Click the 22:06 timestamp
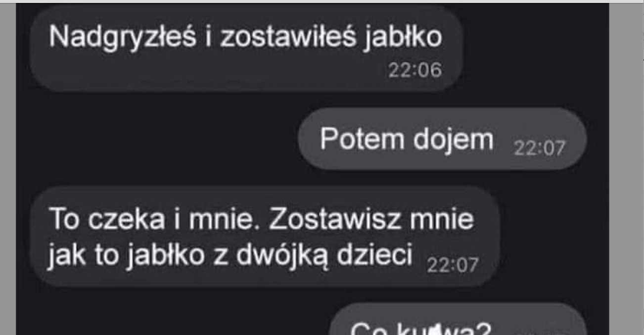Viewport: 644px width, 335px height. point(414,70)
